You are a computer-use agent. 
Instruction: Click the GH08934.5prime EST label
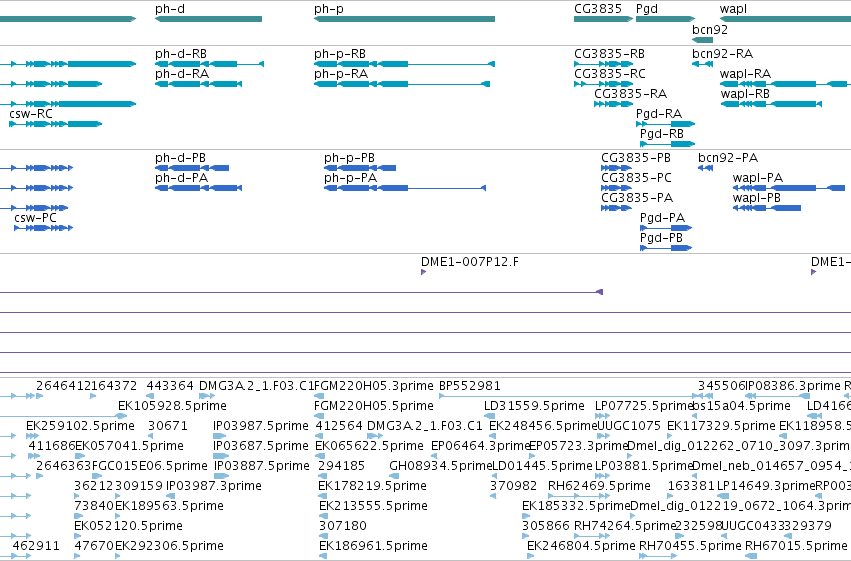tap(440, 466)
